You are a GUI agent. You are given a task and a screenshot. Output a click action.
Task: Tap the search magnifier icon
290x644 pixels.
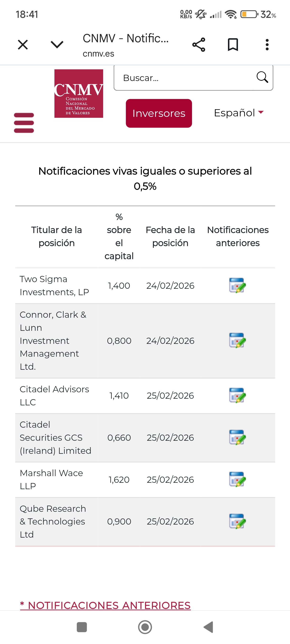[262, 77]
